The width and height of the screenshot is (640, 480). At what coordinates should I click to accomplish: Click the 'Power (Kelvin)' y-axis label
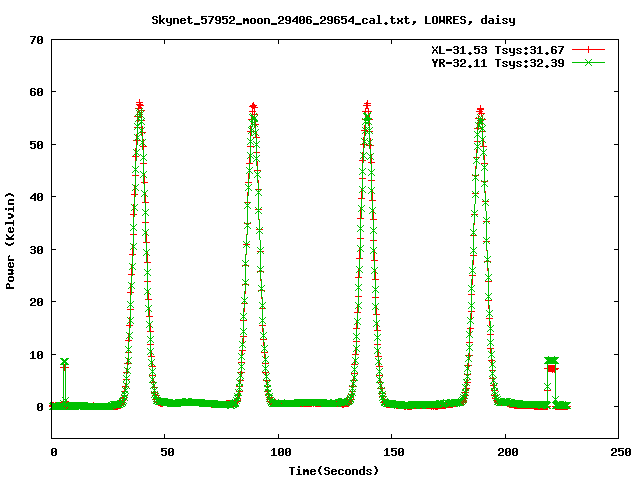(x=10, y=241)
